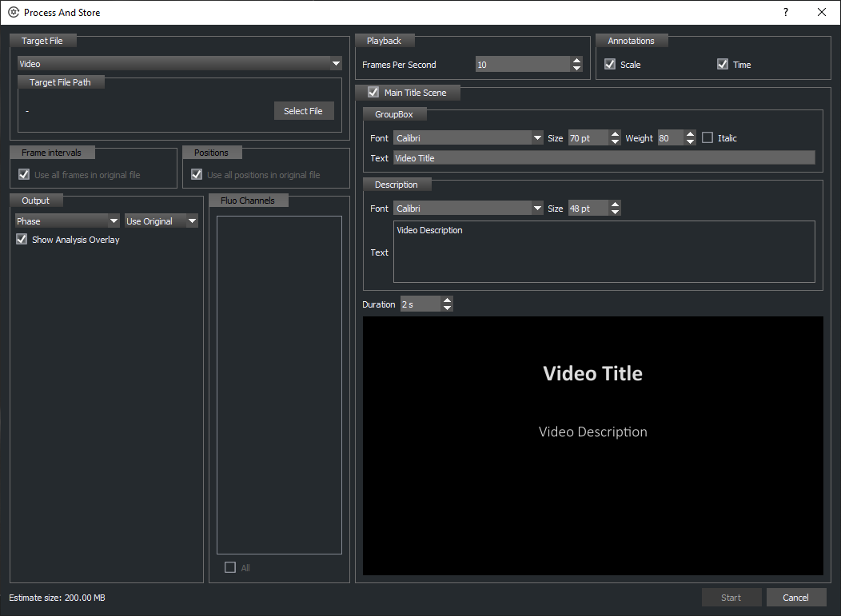This screenshot has height=616, width=841.
Task: Increase description font size with up arrow
Action: coord(614,205)
